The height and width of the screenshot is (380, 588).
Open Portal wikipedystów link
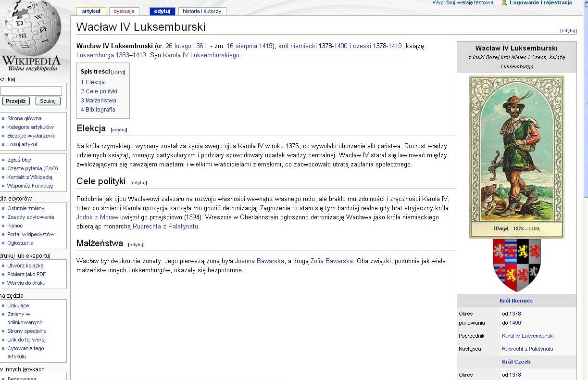click(x=31, y=234)
